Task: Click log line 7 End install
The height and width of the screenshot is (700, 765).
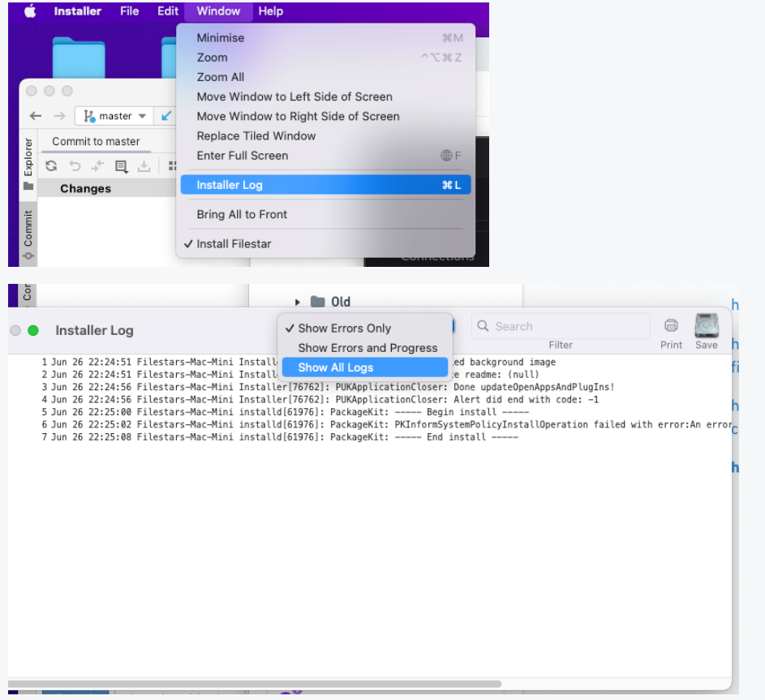Action: [280, 437]
